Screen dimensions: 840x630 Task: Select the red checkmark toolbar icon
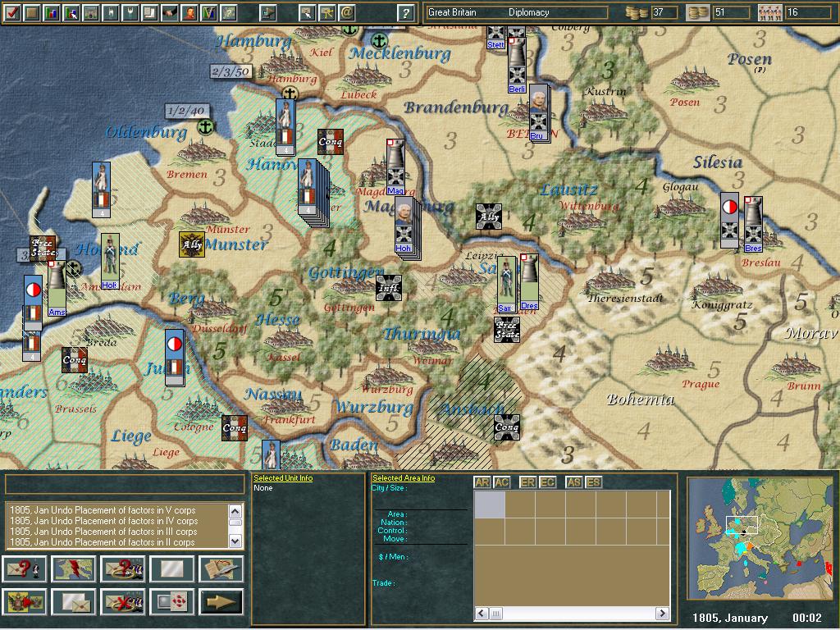coord(11,12)
